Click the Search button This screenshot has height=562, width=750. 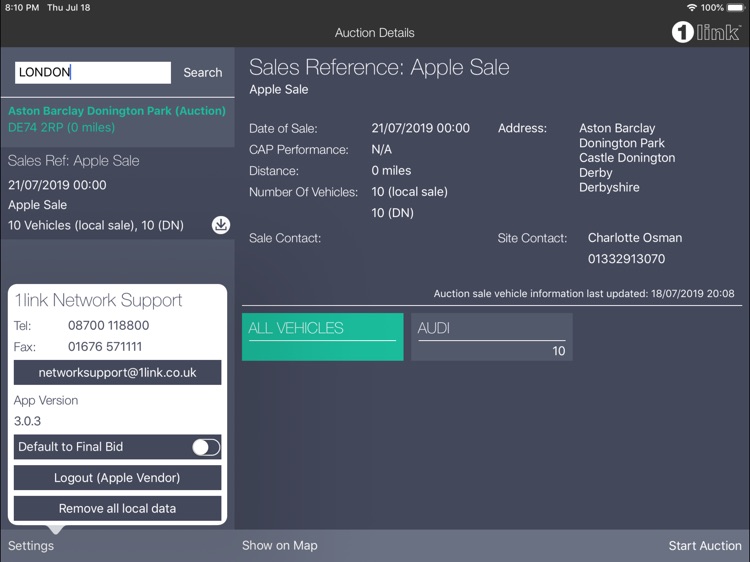tap(203, 73)
